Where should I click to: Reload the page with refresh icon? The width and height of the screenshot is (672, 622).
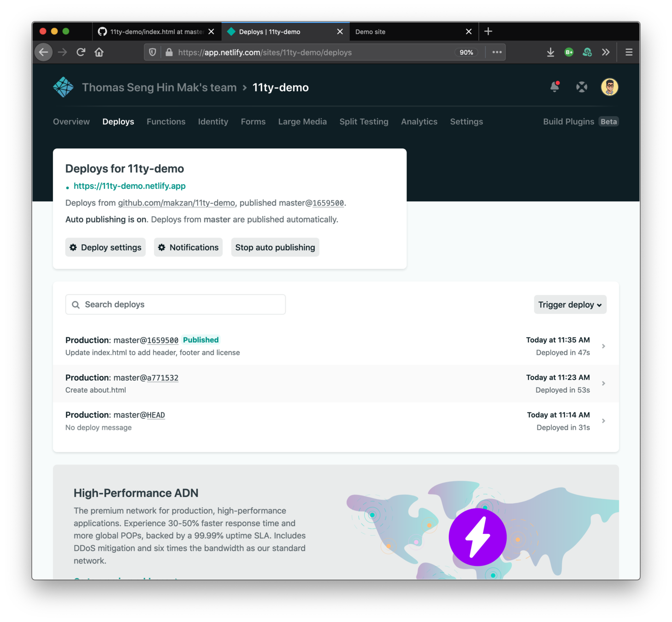pyautogui.click(x=81, y=52)
